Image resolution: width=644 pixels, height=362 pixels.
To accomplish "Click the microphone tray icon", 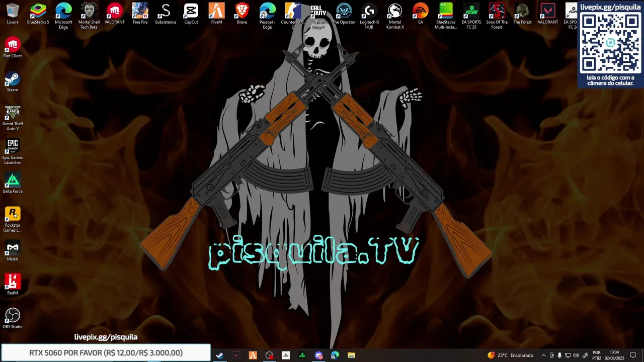I will tap(559, 355).
